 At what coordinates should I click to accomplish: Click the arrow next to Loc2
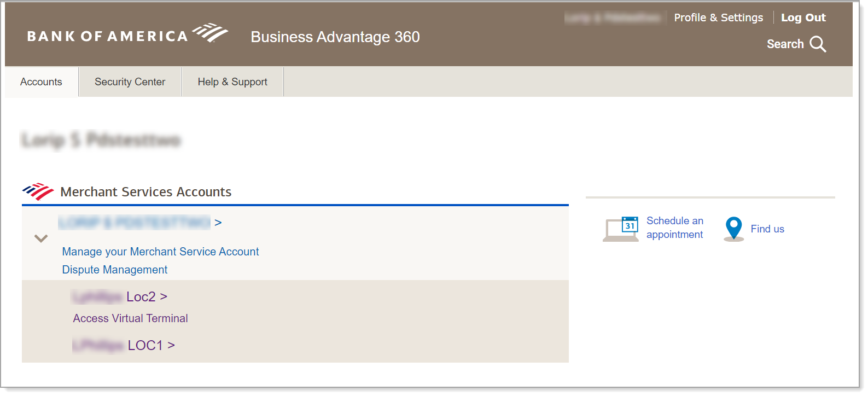164,296
